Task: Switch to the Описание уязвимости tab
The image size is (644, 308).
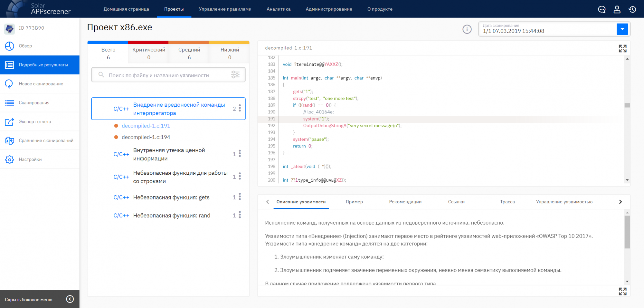Action: (x=301, y=202)
